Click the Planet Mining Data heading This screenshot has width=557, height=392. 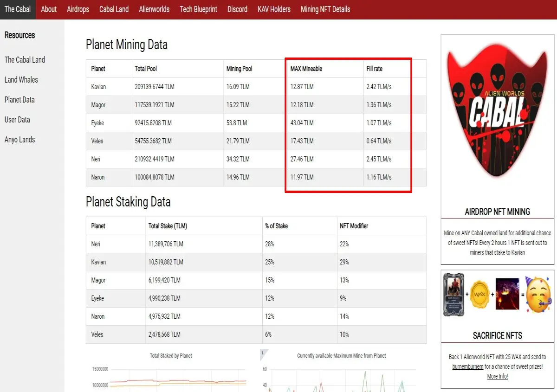pos(127,45)
